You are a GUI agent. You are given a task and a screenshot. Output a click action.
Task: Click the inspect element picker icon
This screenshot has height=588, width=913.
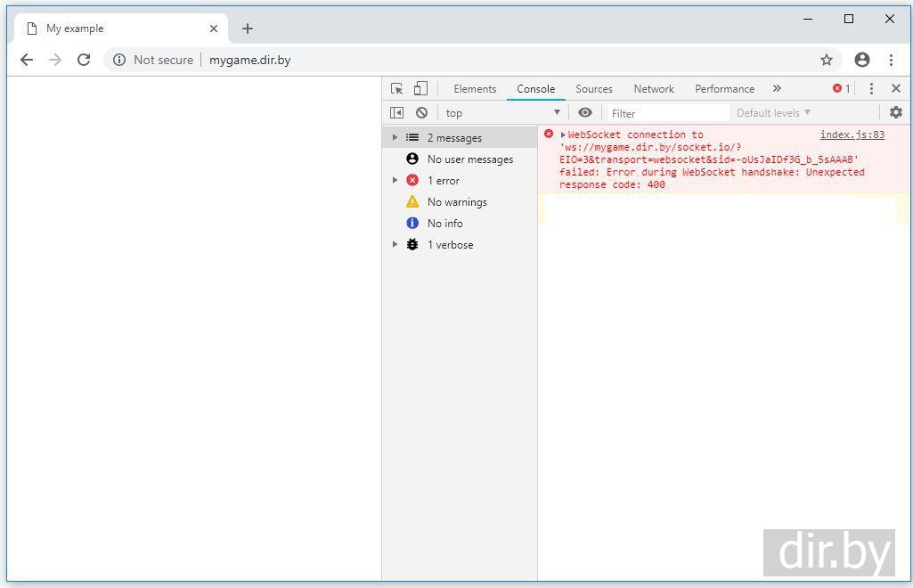click(x=397, y=89)
